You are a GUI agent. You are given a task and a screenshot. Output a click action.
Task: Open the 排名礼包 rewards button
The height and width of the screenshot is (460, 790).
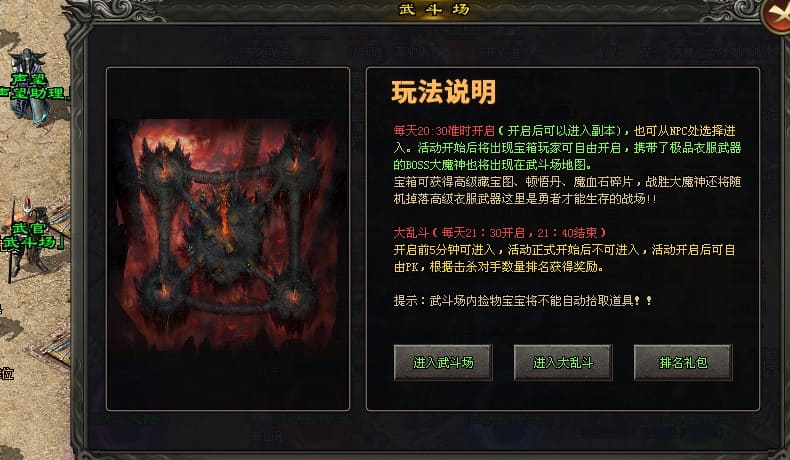pyautogui.click(x=683, y=362)
